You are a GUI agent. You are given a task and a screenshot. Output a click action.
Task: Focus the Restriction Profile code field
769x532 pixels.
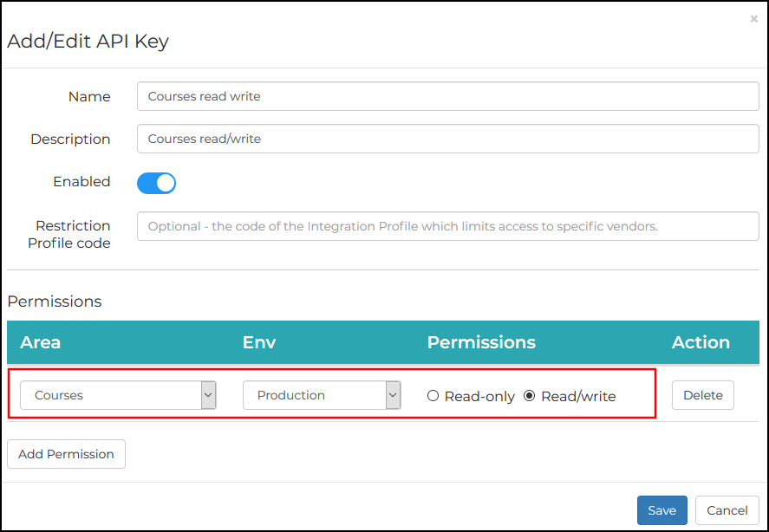coord(447,226)
